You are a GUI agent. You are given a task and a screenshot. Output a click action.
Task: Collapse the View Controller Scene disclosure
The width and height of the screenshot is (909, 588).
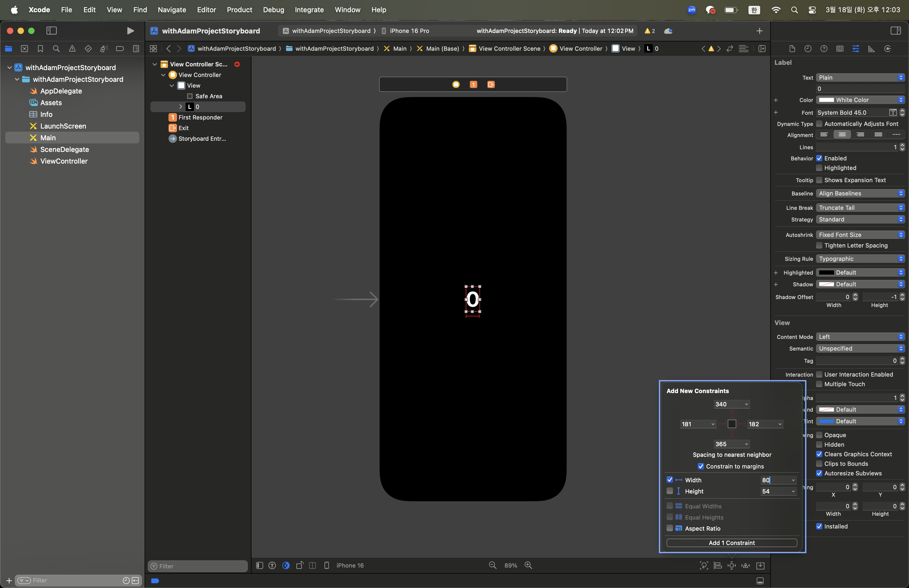(x=155, y=64)
